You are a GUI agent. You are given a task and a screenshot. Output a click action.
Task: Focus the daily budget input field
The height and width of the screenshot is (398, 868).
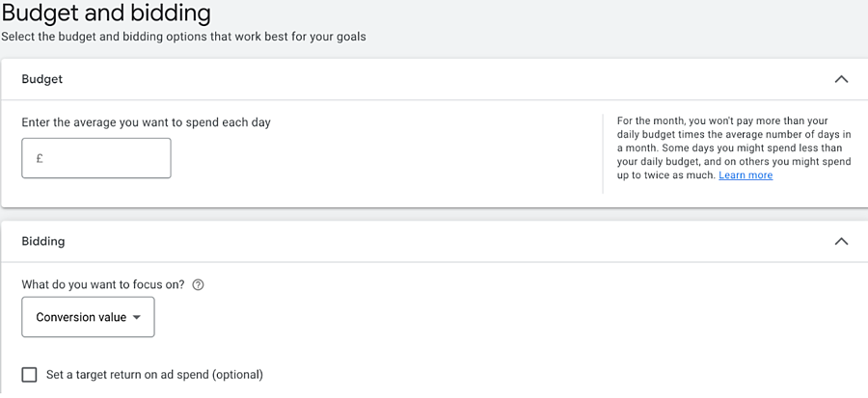tap(106, 159)
